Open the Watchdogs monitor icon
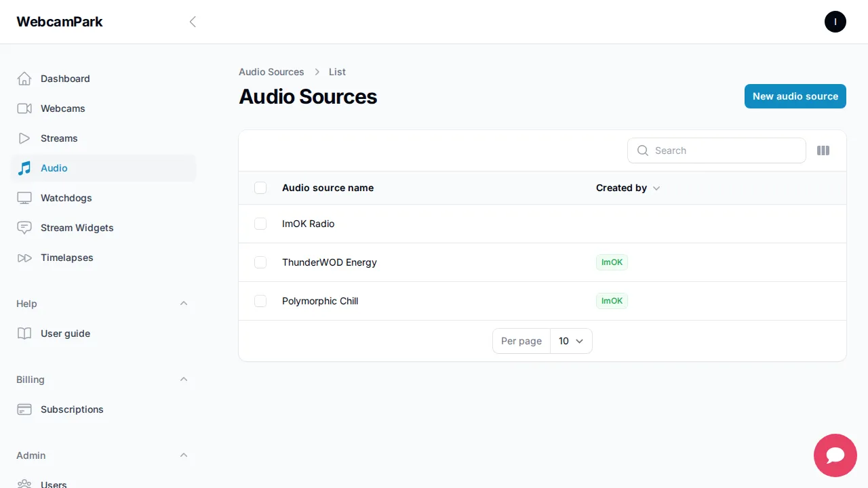The image size is (868, 488). coord(24,198)
